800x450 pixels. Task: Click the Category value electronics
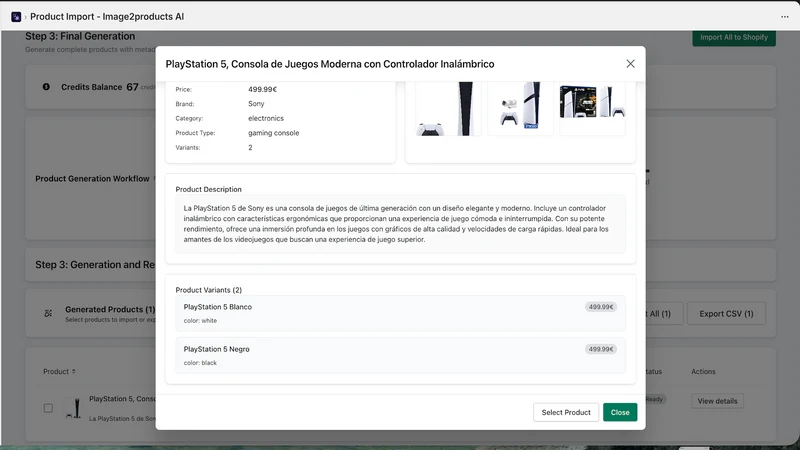(266, 118)
